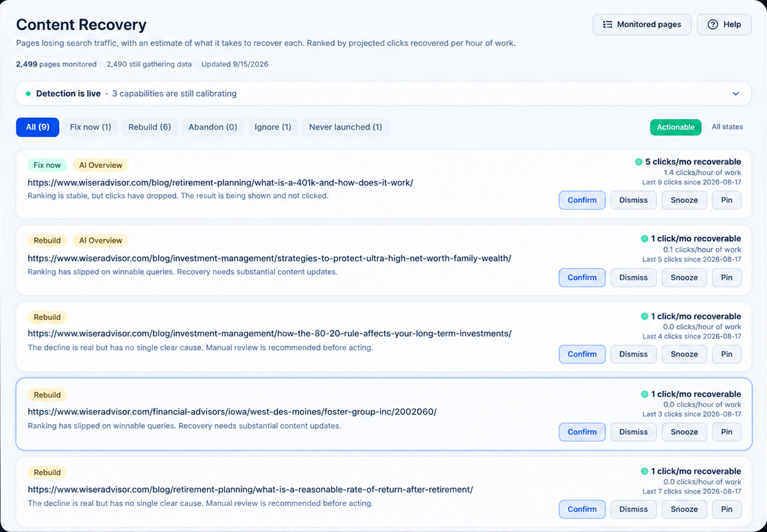Click the question mark Help icon
Image resolution: width=767 pixels, height=532 pixels.
(713, 25)
